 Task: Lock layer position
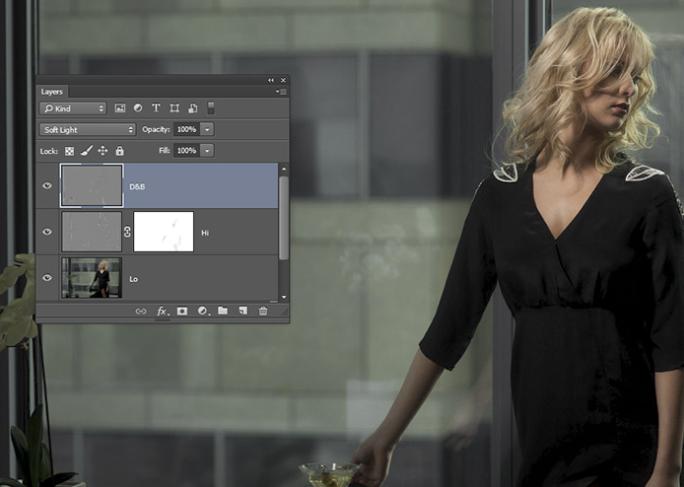coord(103,151)
